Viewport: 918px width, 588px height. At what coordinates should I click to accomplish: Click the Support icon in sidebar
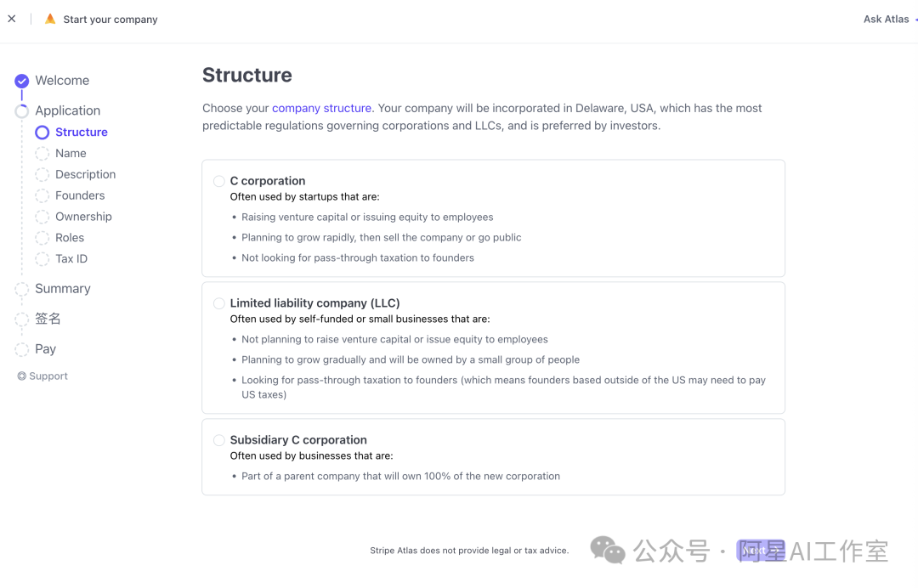coord(22,376)
